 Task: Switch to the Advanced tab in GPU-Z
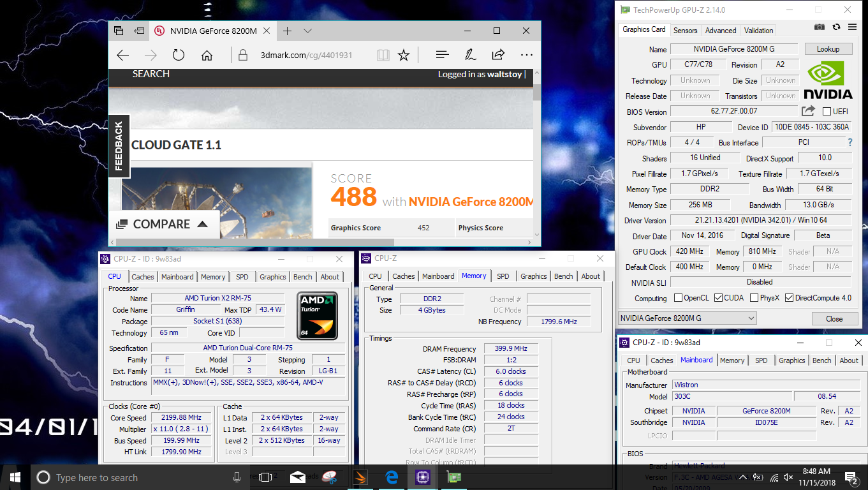click(x=721, y=30)
